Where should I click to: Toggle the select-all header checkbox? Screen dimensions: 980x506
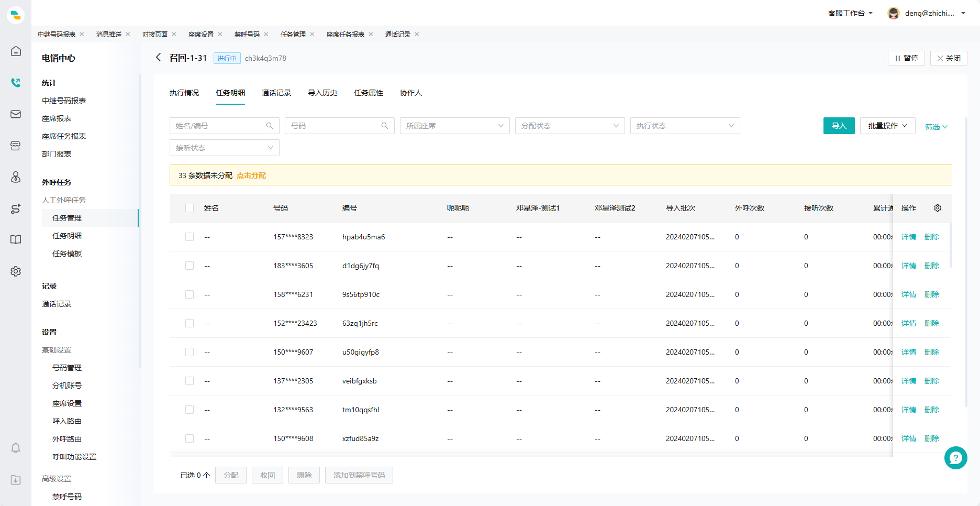(190, 208)
